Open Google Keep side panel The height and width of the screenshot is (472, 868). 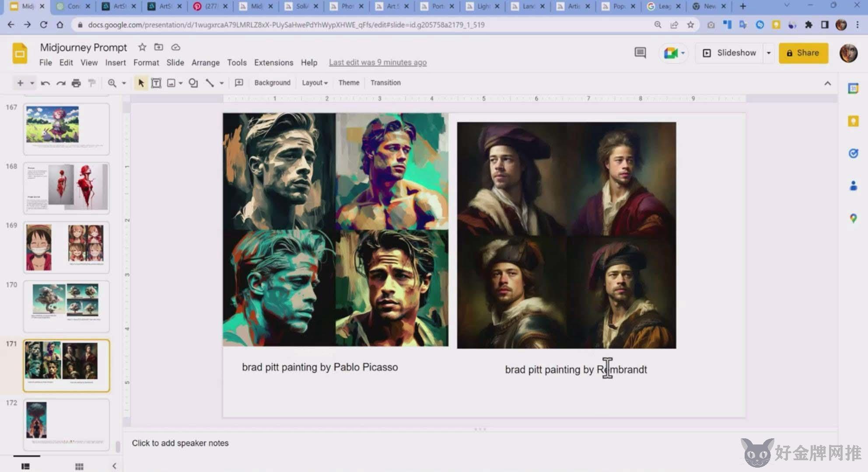click(853, 121)
